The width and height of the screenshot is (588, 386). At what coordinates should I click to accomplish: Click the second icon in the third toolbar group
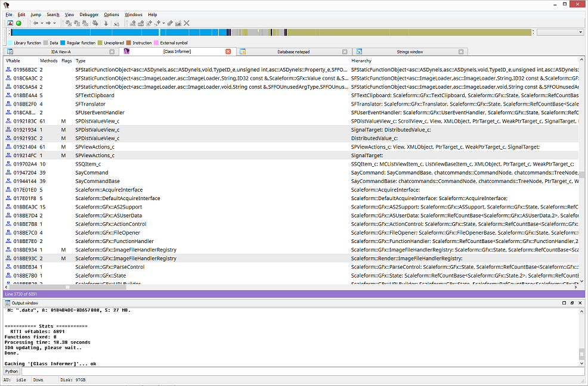pos(141,23)
